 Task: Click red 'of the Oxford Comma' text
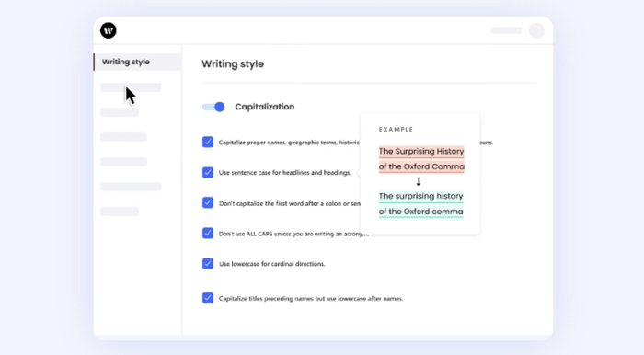coord(421,166)
